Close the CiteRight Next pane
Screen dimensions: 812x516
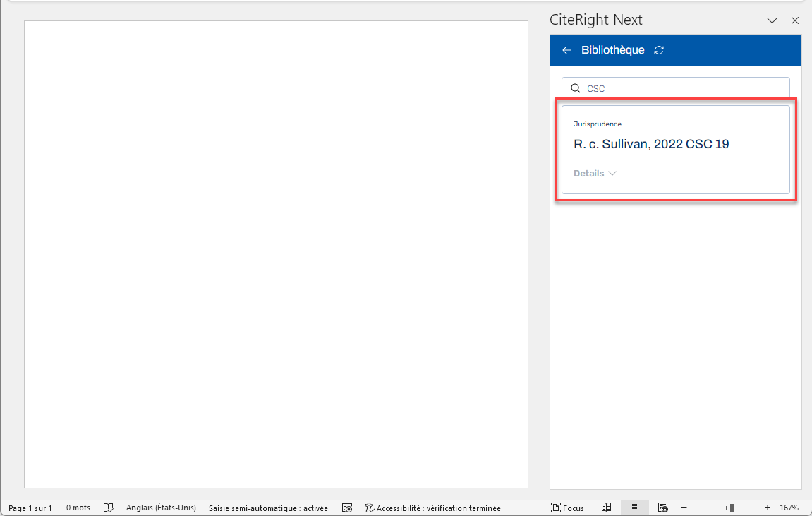795,20
